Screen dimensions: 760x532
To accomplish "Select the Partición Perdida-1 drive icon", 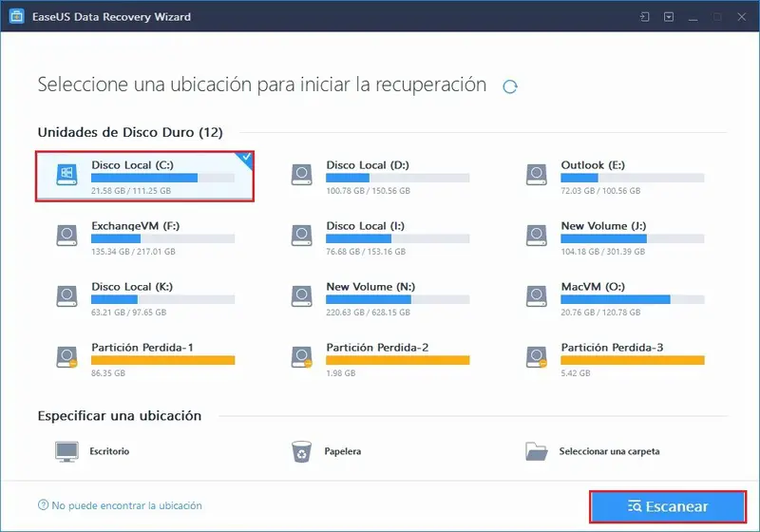I will (66, 357).
